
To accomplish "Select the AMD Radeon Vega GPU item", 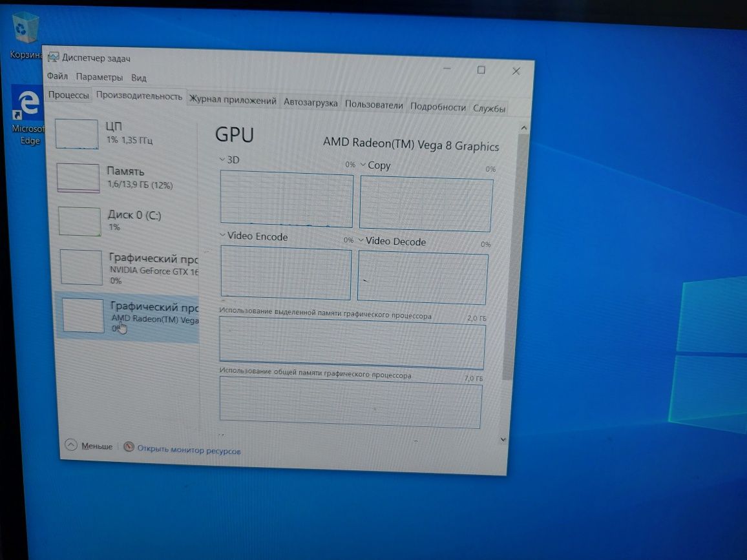I will [128, 316].
